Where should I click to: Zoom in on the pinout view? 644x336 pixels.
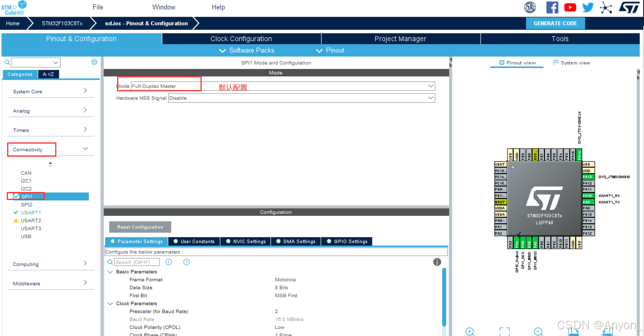click(470, 331)
